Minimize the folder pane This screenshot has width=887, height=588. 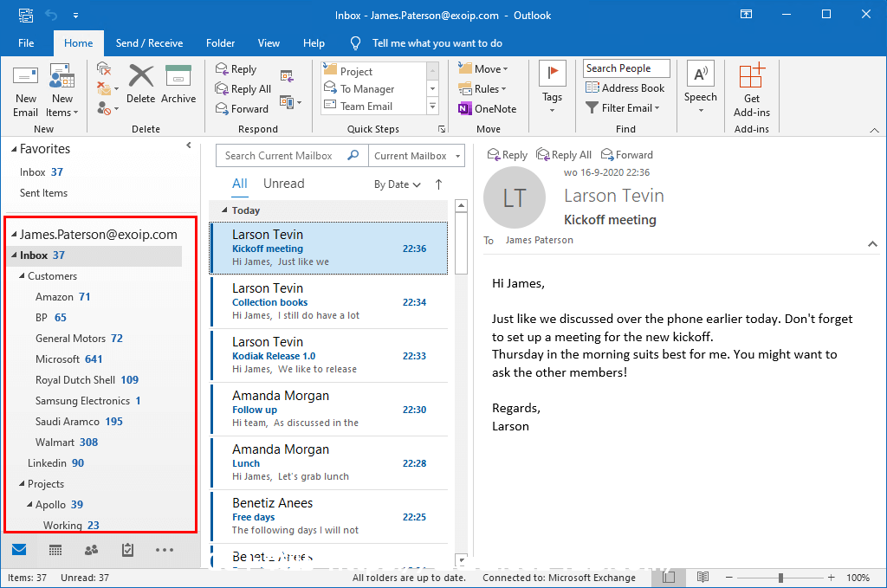tap(189, 145)
